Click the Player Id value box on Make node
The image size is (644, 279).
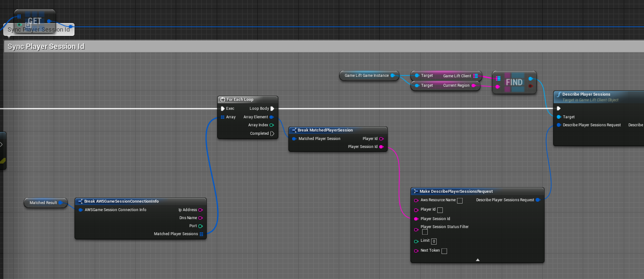[x=440, y=210]
